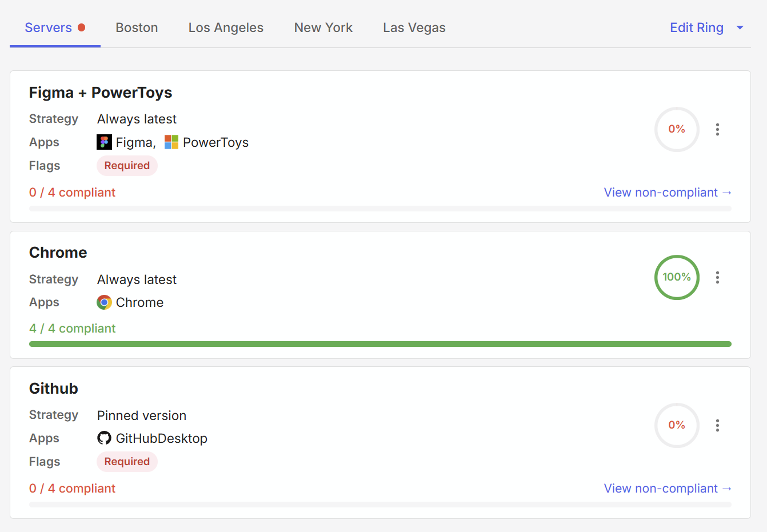This screenshot has height=532, width=767.
Task: Select the Las Vegas tab
Action: click(414, 27)
